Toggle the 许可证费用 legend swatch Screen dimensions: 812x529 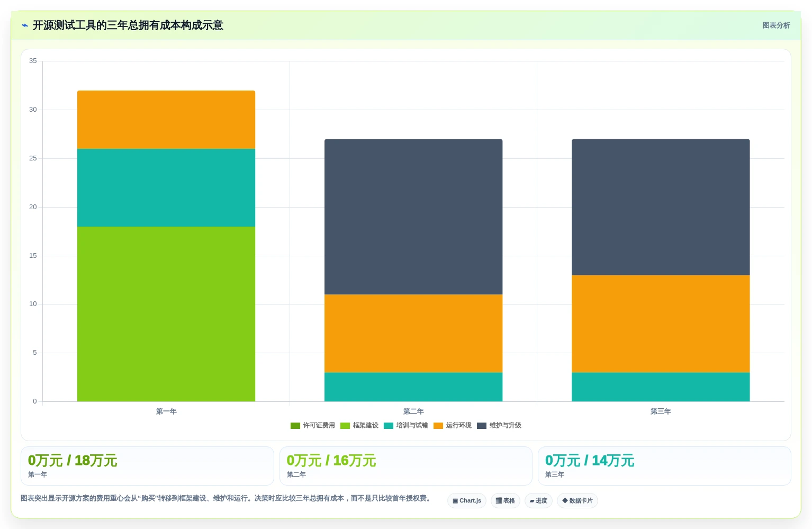click(x=295, y=426)
